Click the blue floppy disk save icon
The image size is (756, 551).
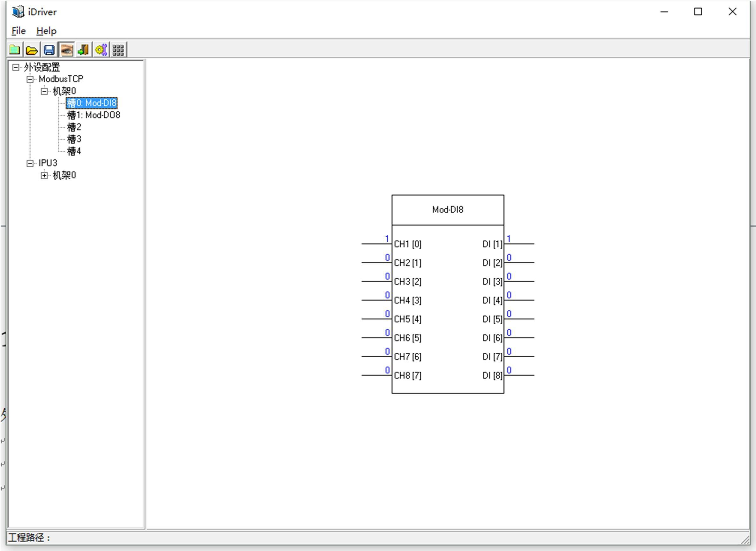click(x=49, y=50)
